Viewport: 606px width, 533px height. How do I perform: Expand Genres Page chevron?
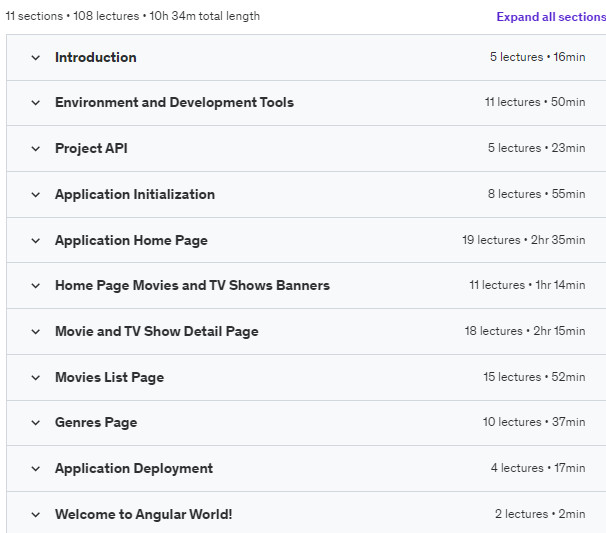(x=36, y=423)
